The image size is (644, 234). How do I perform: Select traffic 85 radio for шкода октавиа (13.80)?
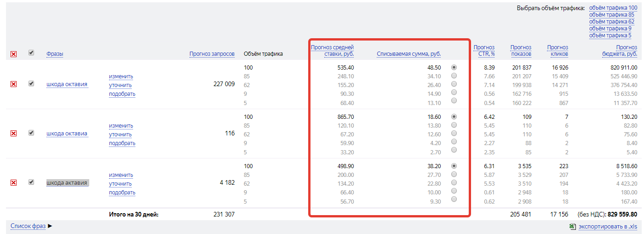coord(454,125)
